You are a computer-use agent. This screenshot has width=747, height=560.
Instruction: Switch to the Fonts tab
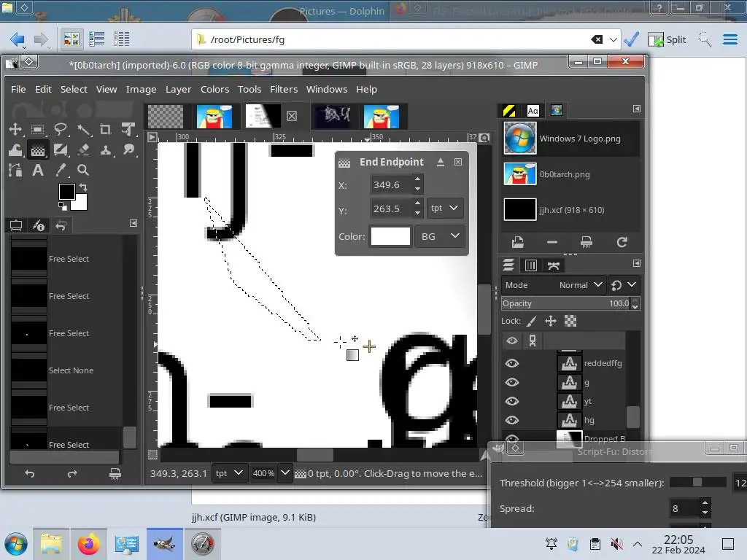(533, 111)
